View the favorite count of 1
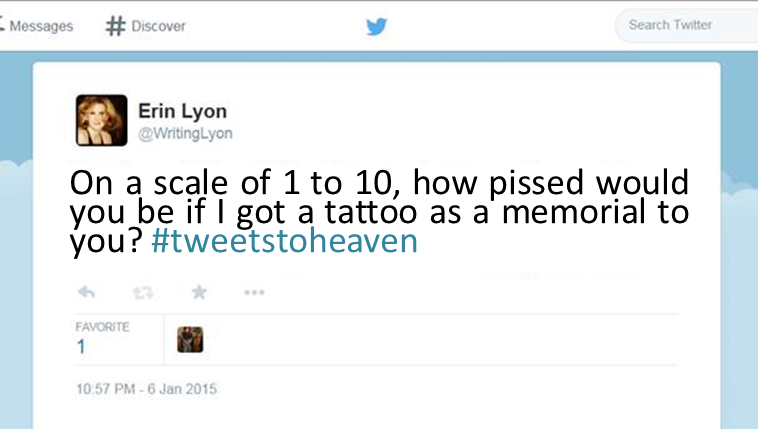This screenshot has width=758, height=429. (x=81, y=346)
